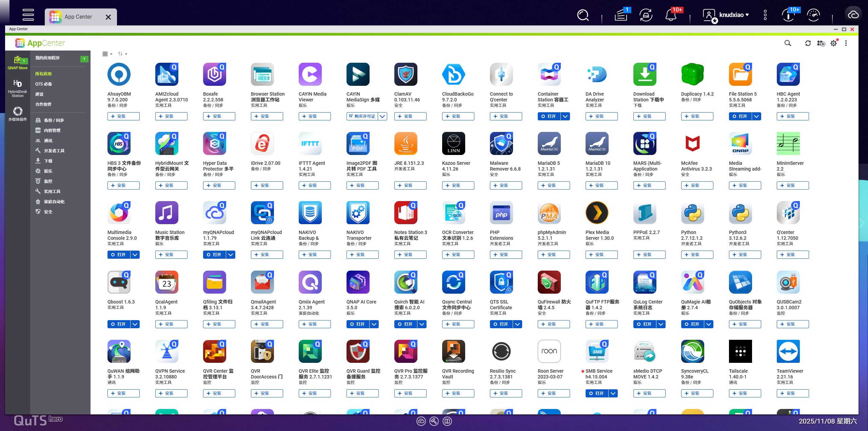Select the 备份 / 同步 category
This screenshot has height=431, width=868.
[54, 120]
